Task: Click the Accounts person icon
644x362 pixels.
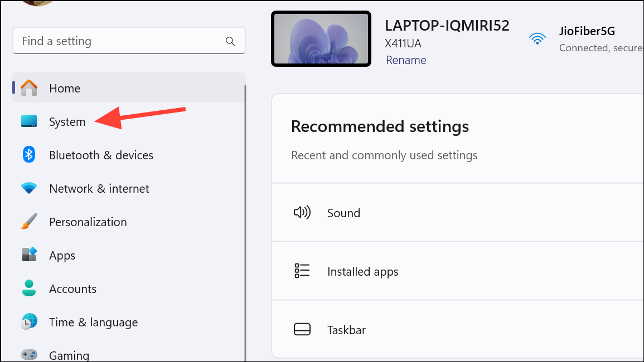Action: 28,288
